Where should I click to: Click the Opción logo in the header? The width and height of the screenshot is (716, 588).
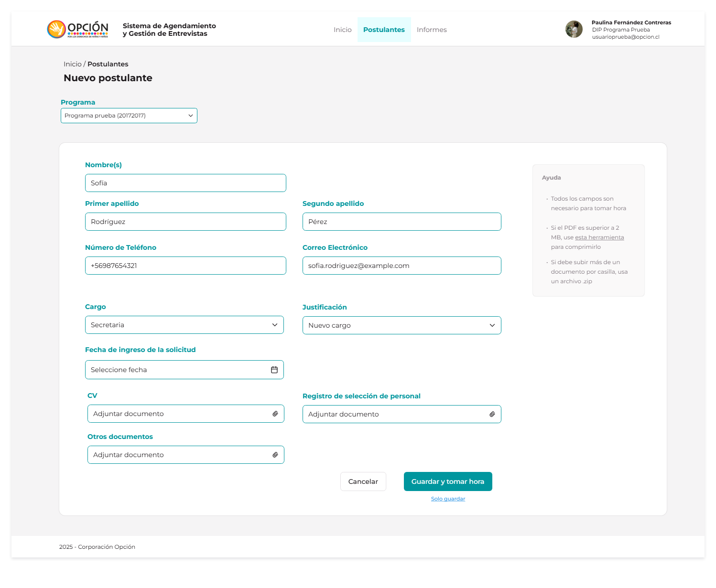pos(77,30)
